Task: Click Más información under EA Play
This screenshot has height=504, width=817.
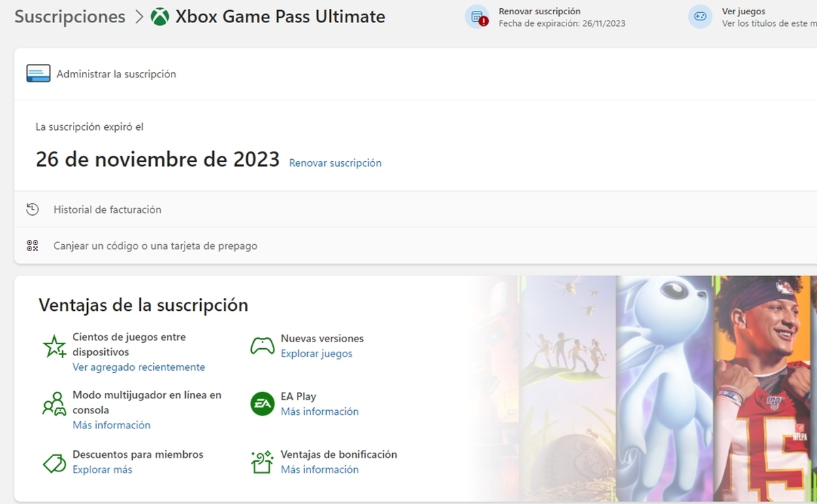Action: [x=319, y=411]
